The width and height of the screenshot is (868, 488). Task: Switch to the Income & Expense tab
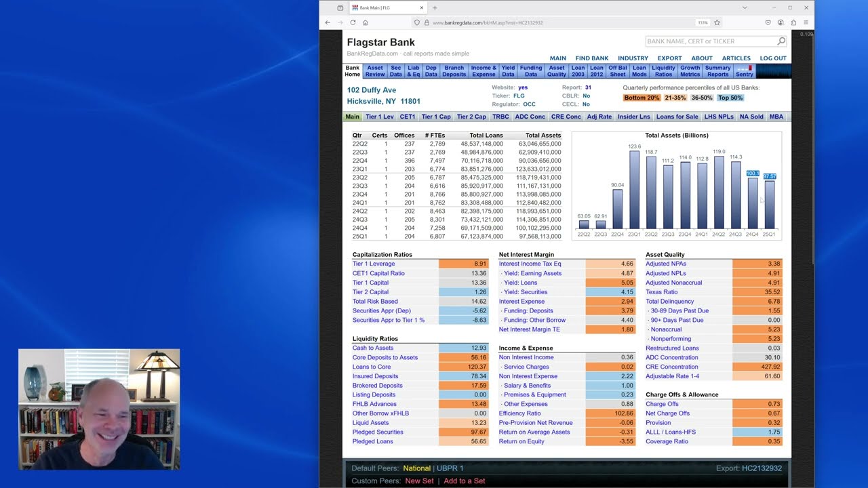click(x=484, y=71)
